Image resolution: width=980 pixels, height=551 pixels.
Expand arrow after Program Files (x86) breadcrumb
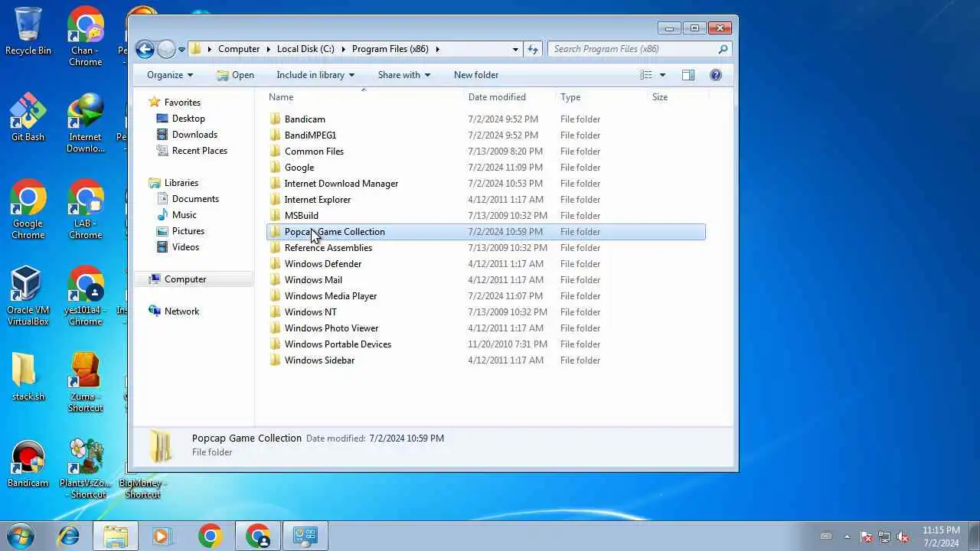click(438, 49)
